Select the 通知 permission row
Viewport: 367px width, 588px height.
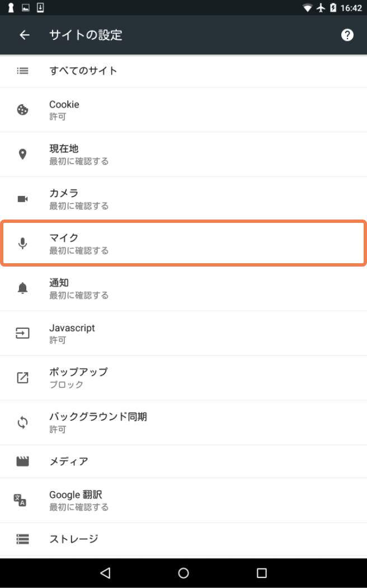[x=183, y=288]
